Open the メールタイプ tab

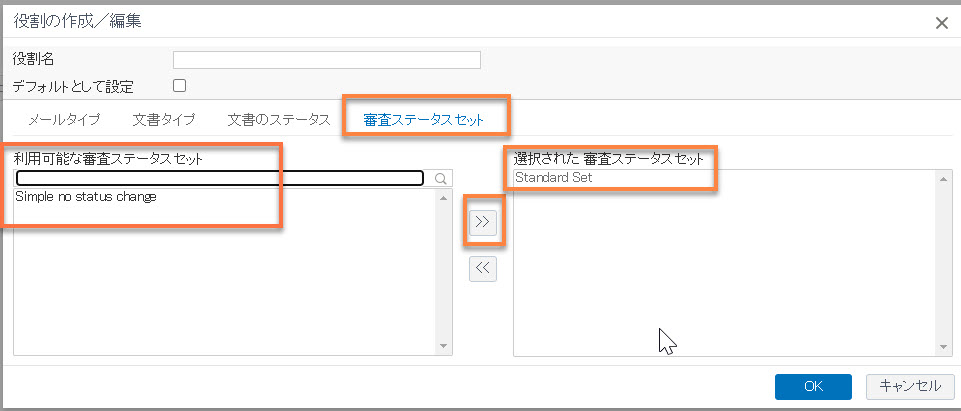(x=64, y=119)
